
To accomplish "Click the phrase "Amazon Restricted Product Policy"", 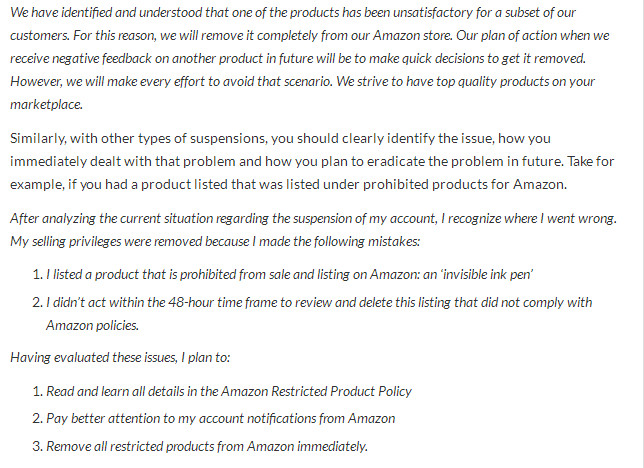I will [313, 392].
